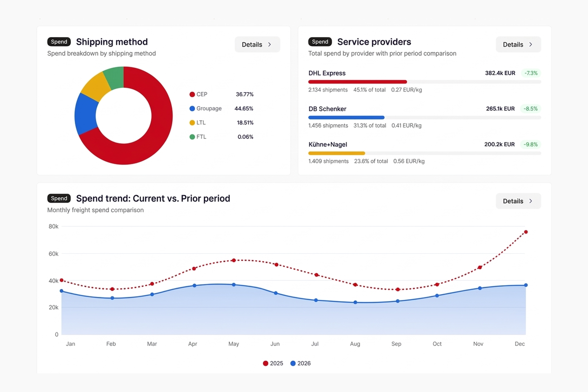Click the Spend badge beside Service providers
This screenshot has height=392, width=588.
coord(320,42)
